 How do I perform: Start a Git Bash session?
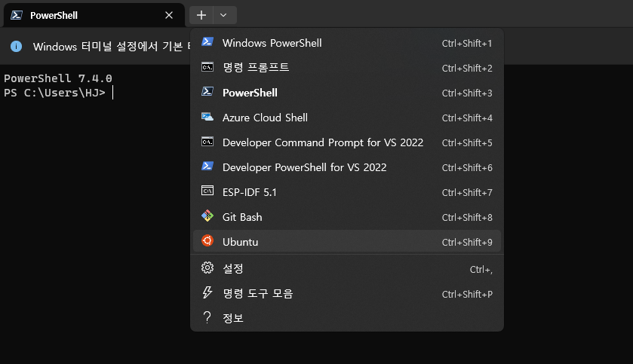[x=347, y=217]
